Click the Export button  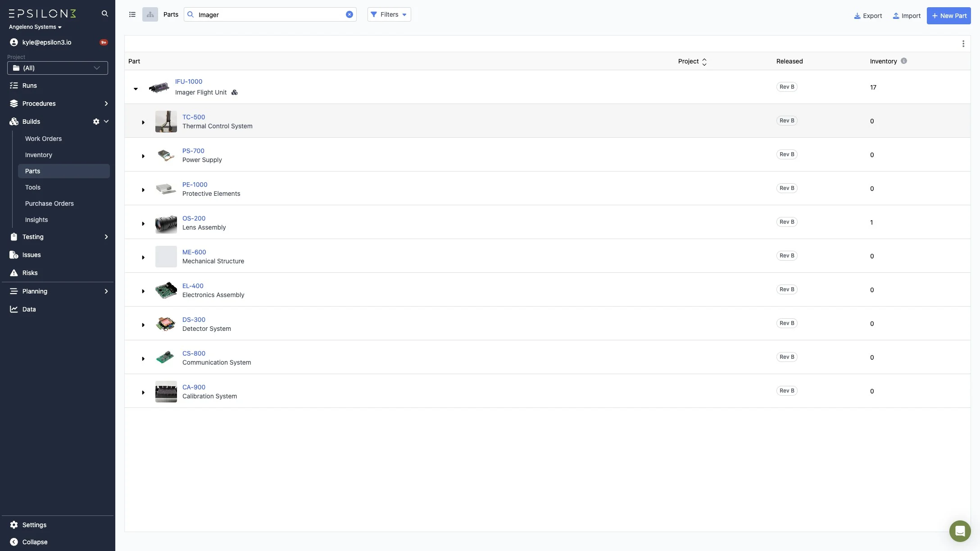(868, 16)
